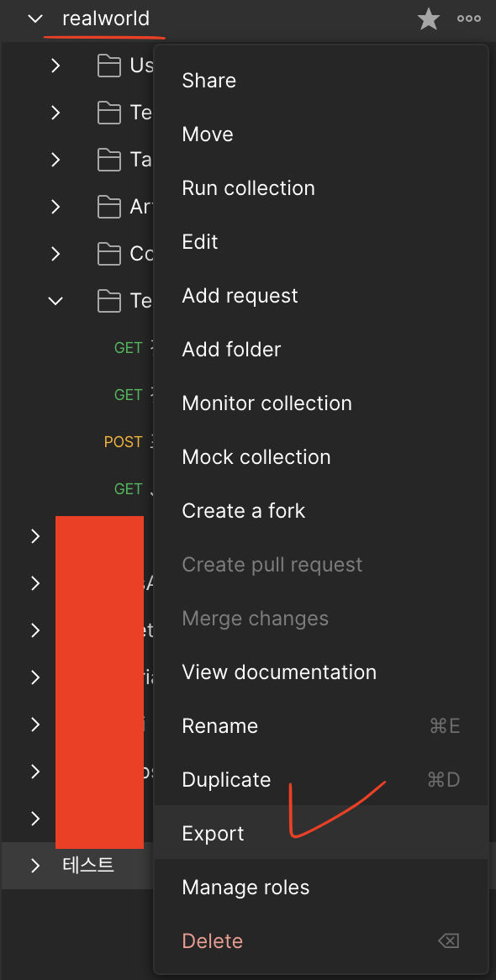
Task: Collapse the realworld collection chevron
Action: (x=35, y=18)
